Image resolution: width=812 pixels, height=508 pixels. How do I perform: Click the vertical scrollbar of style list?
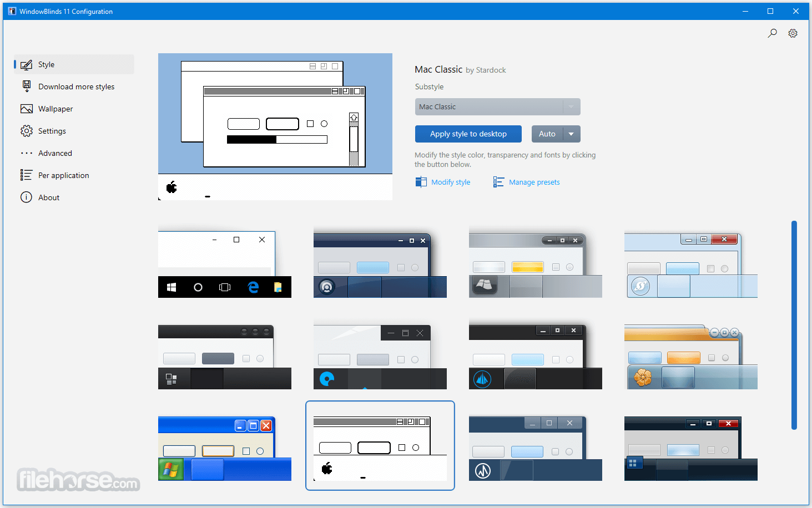pyautogui.click(x=794, y=325)
